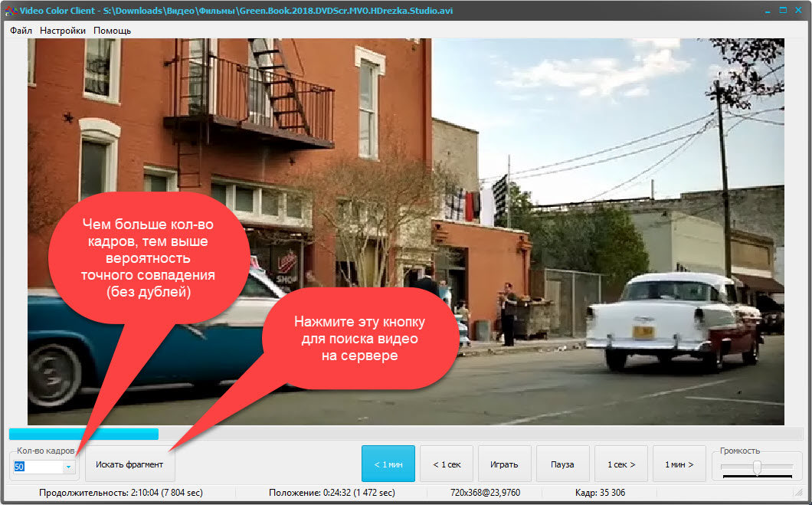Pause the video with the Пауза button

pyautogui.click(x=562, y=464)
